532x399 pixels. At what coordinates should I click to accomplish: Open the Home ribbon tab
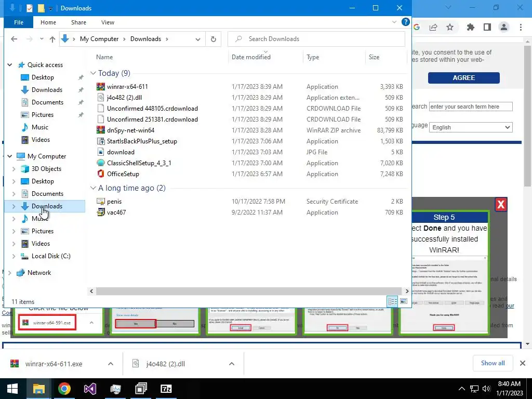tap(48, 22)
